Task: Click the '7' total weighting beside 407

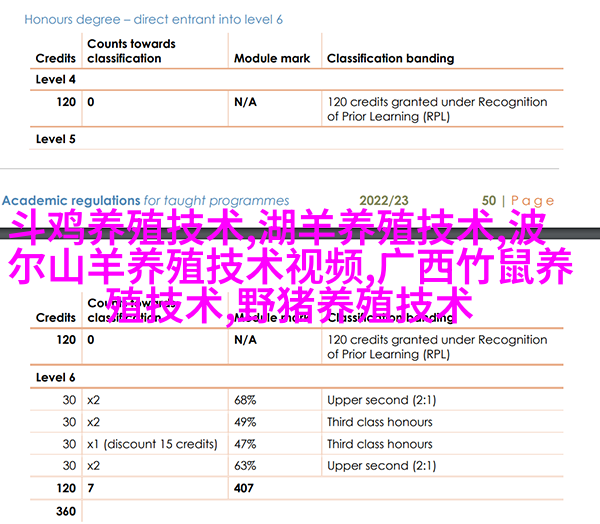Action: point(91,488)
